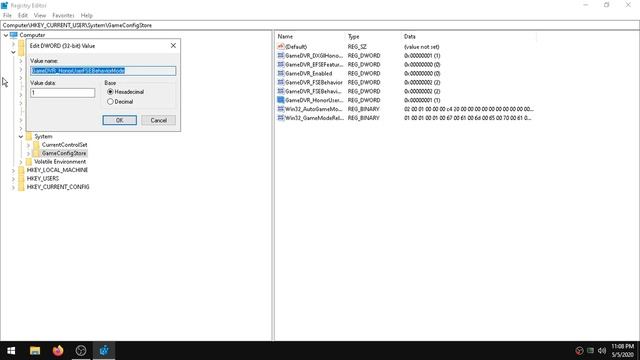Click the REG_SZ type cell

pos(357,47)
